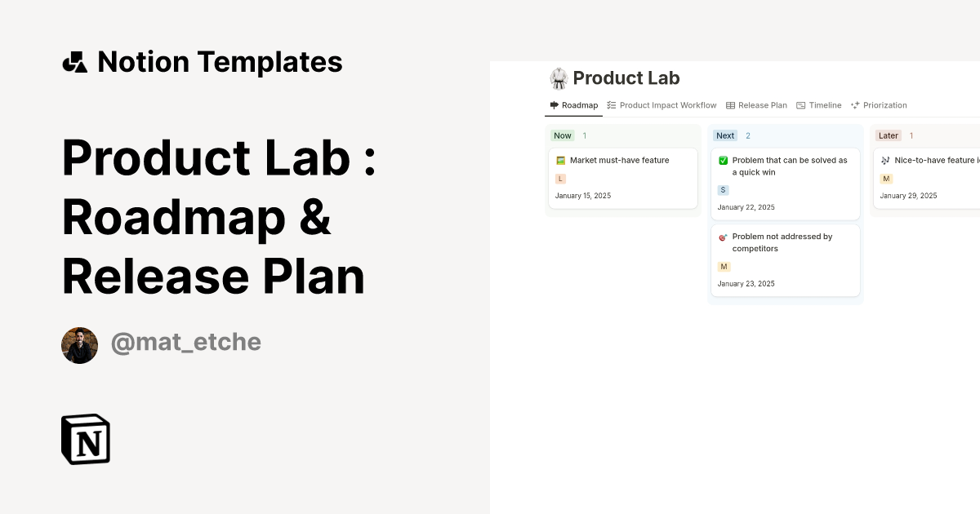Click the orange L size tag

point(560,178)
